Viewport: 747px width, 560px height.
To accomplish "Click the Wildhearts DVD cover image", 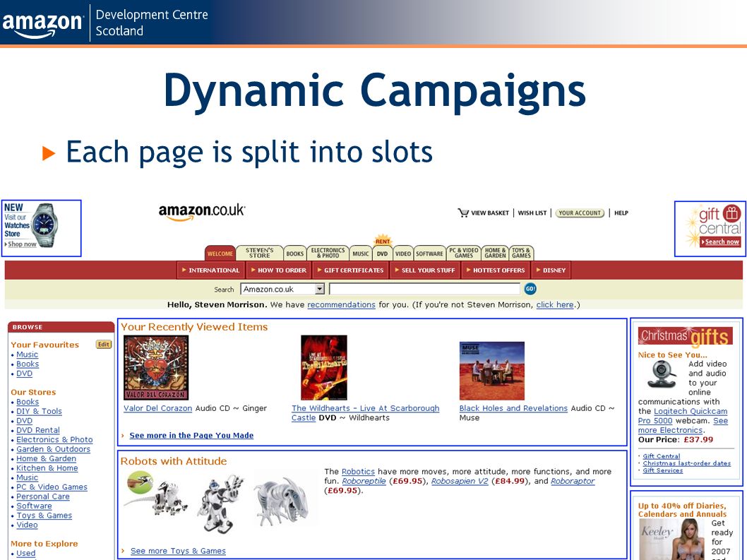I will [x=324, y=367].
